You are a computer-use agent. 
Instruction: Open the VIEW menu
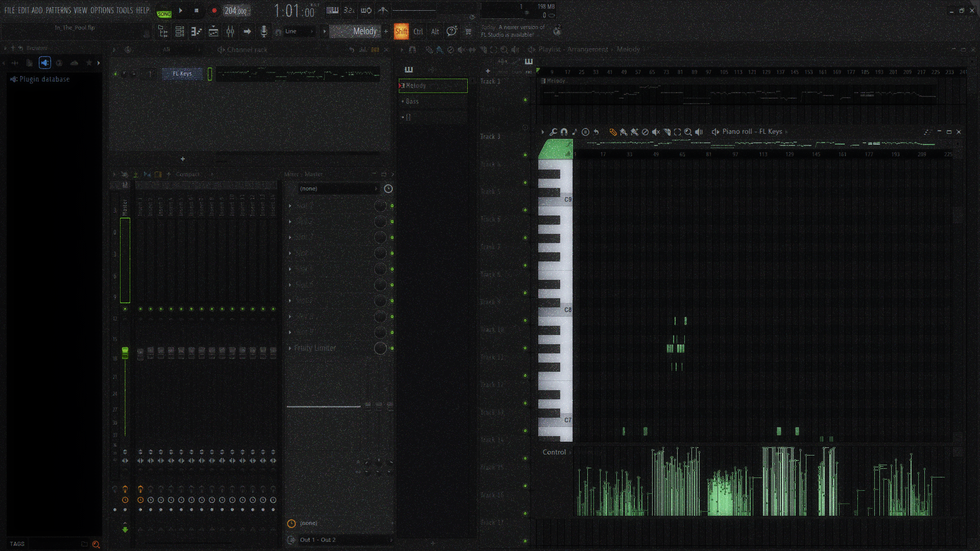click(x=80, y=10)
